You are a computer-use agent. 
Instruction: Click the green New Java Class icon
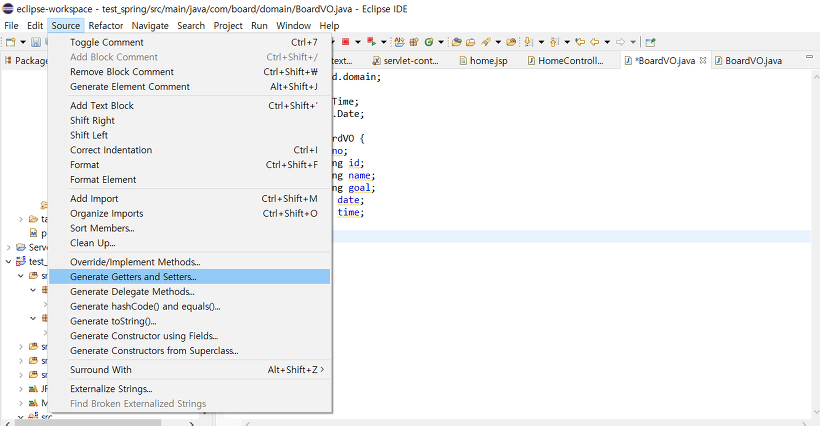(x=429, y=42)
